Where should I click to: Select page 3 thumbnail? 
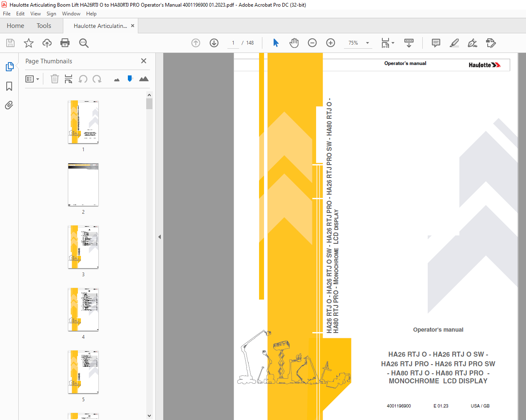(x=83, y=247)
